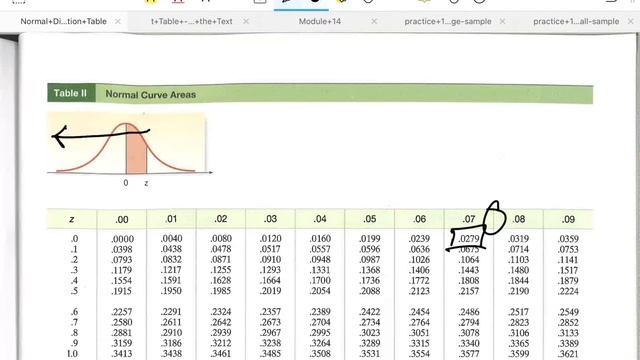Click the 'z' column header
Screen dimensions: 640x360
(72, 219)
